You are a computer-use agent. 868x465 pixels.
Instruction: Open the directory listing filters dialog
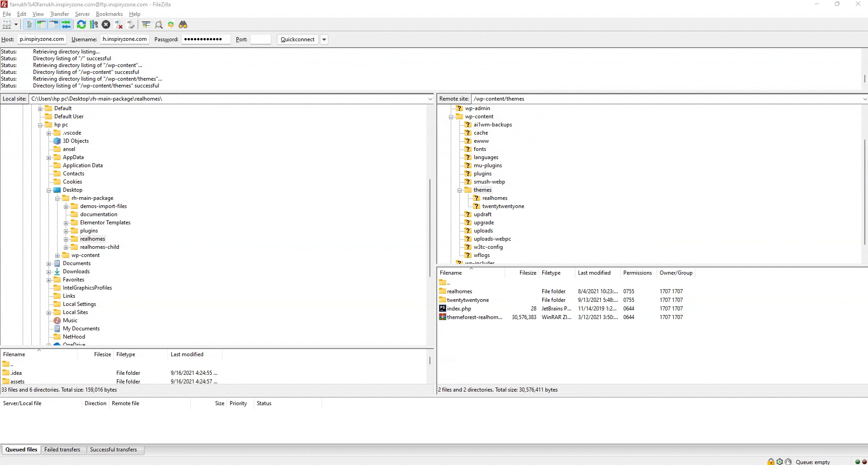coord(146,24)
